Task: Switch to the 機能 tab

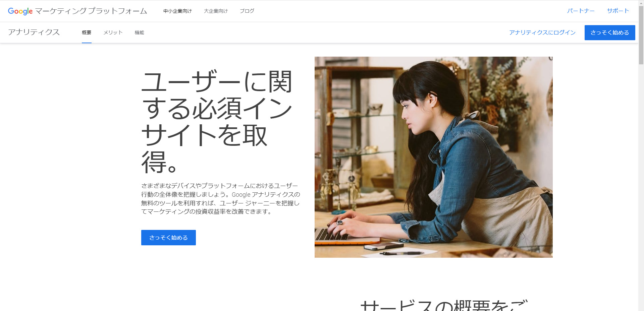Action: pos(139,33)
